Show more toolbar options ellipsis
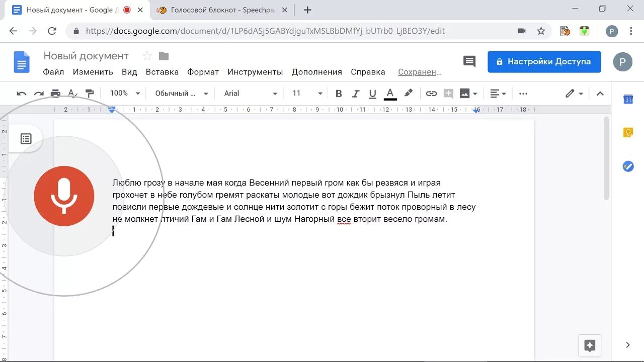644x362 pixels. pyautogui.click(x=523, y=94)
